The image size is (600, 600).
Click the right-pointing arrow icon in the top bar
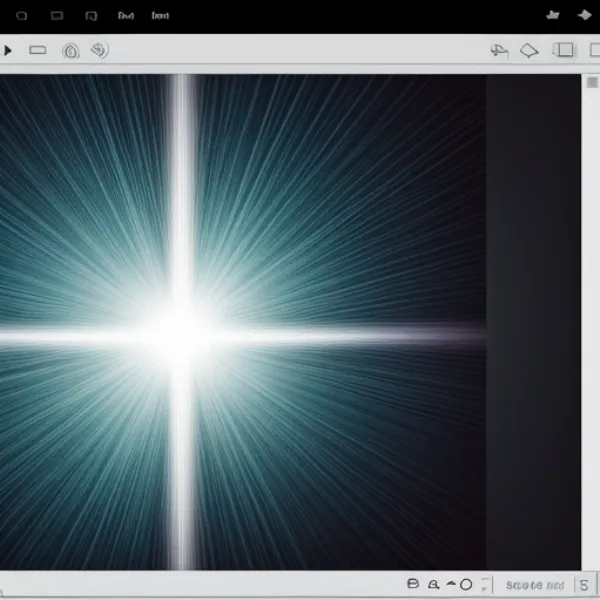pyautogui.click(x=584, y=16)
